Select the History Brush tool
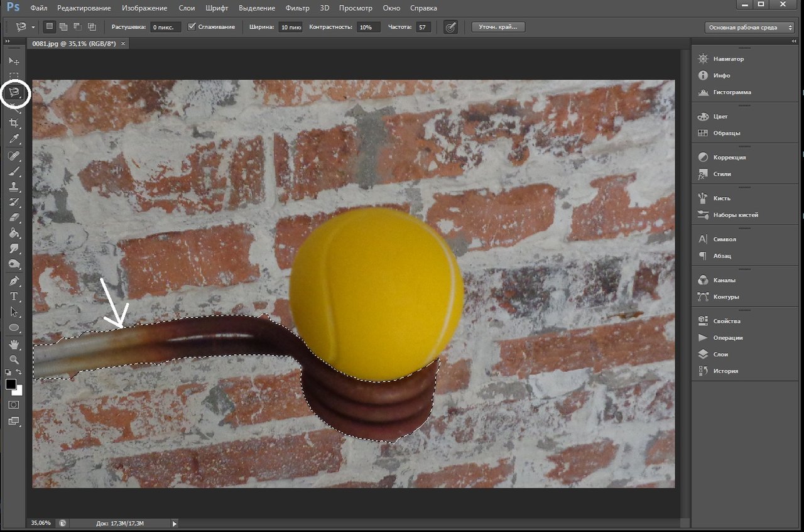The image size is (804, 532). point(14,202)
